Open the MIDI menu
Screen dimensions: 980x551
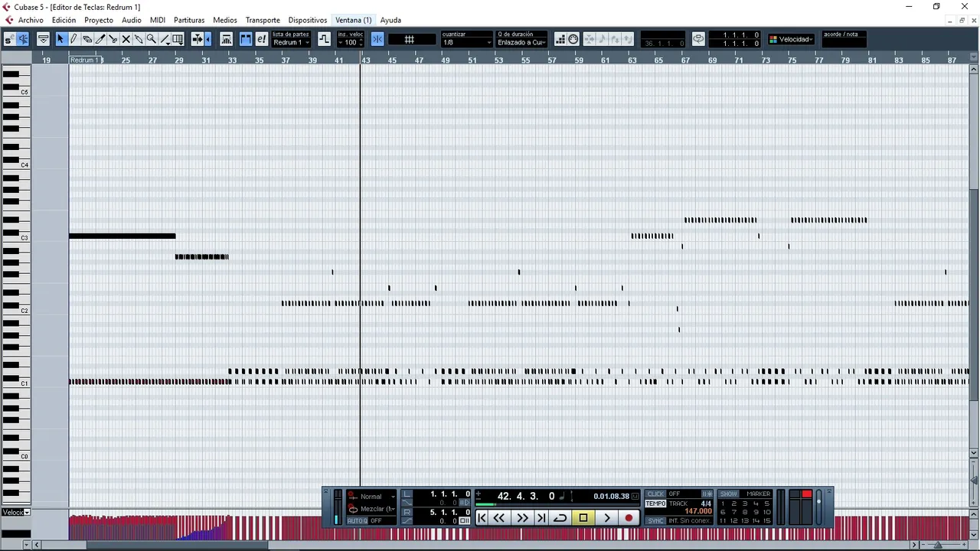158,20
